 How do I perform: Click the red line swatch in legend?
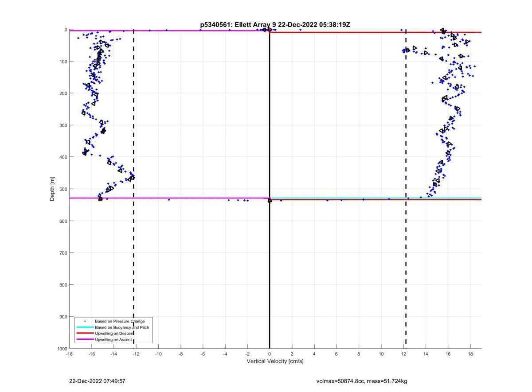[85, 334]
